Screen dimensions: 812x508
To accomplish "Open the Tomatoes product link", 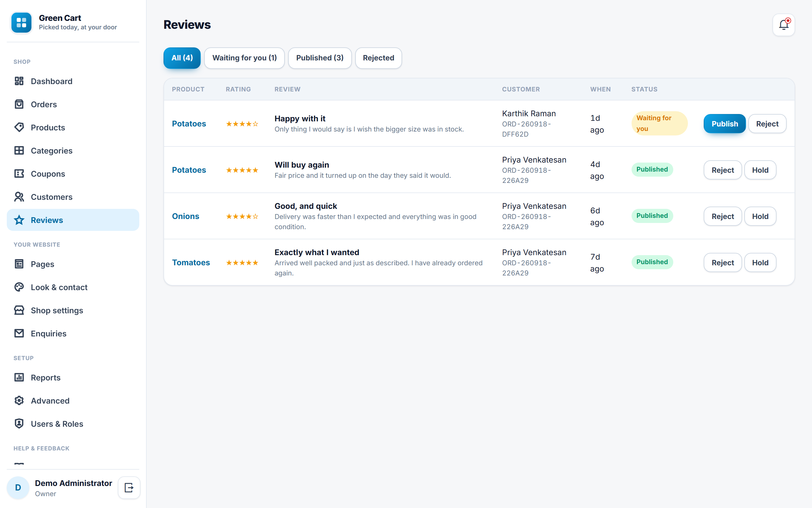I will tap(191, 263).
